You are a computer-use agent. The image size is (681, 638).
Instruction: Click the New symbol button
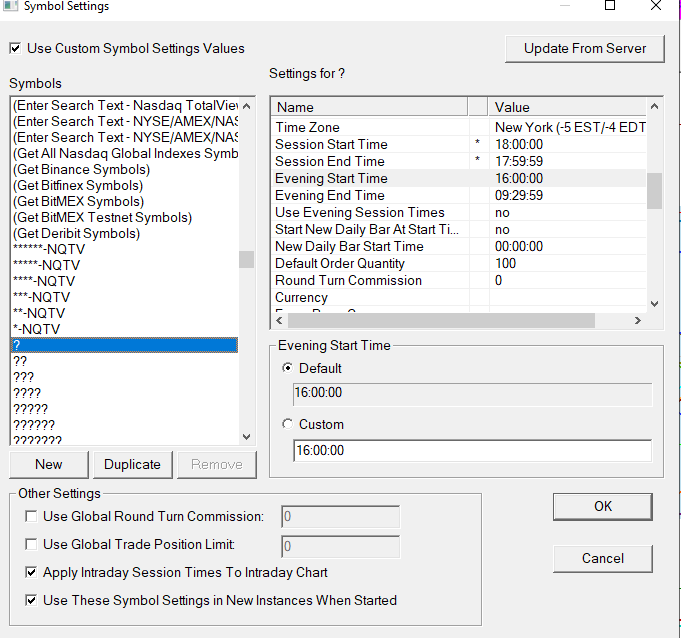pos(49,464)
